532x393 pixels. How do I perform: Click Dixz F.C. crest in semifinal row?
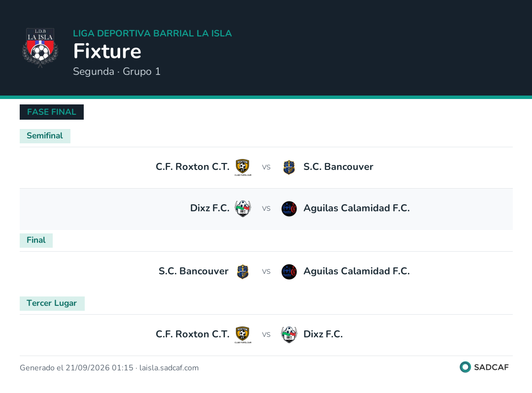[x=242, y=209]
